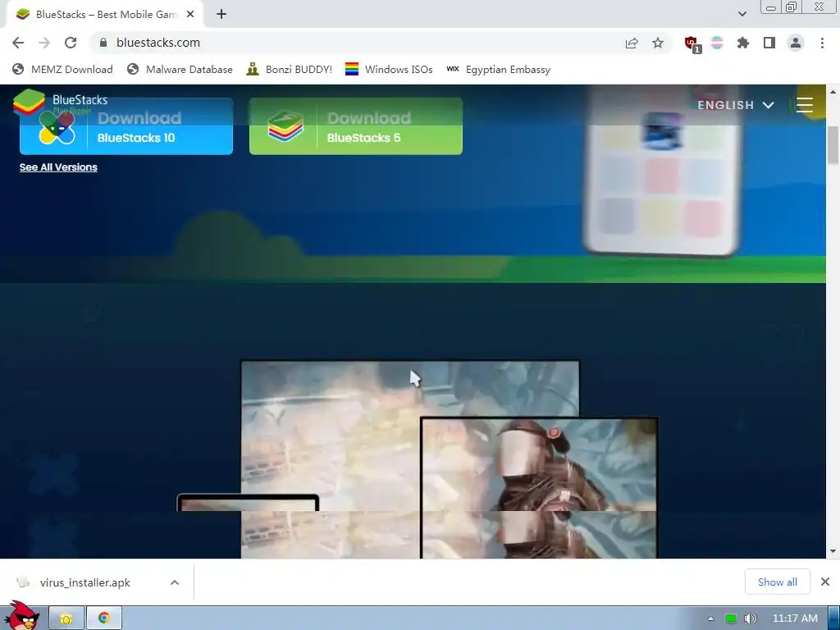The image size is (840, 630).
Task: Open the Angry Birds start button
Action: (x=21, y=615)
